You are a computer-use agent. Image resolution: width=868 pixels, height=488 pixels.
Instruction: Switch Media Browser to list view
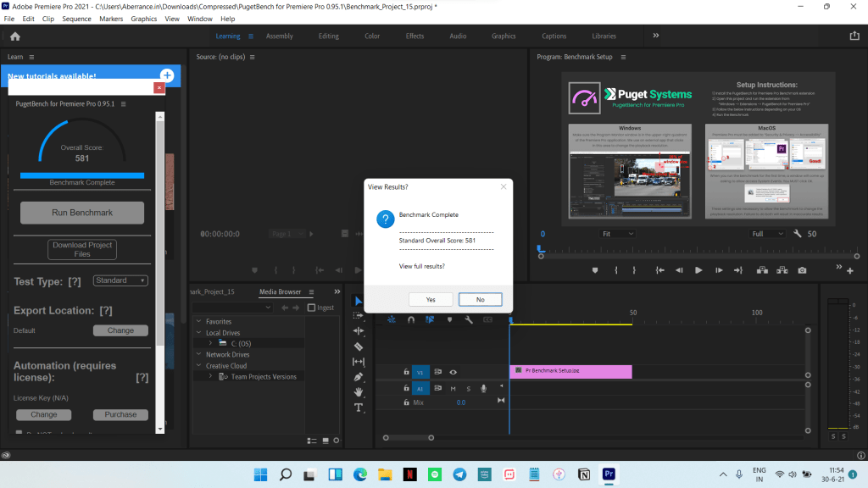click(x=312, y=441)
